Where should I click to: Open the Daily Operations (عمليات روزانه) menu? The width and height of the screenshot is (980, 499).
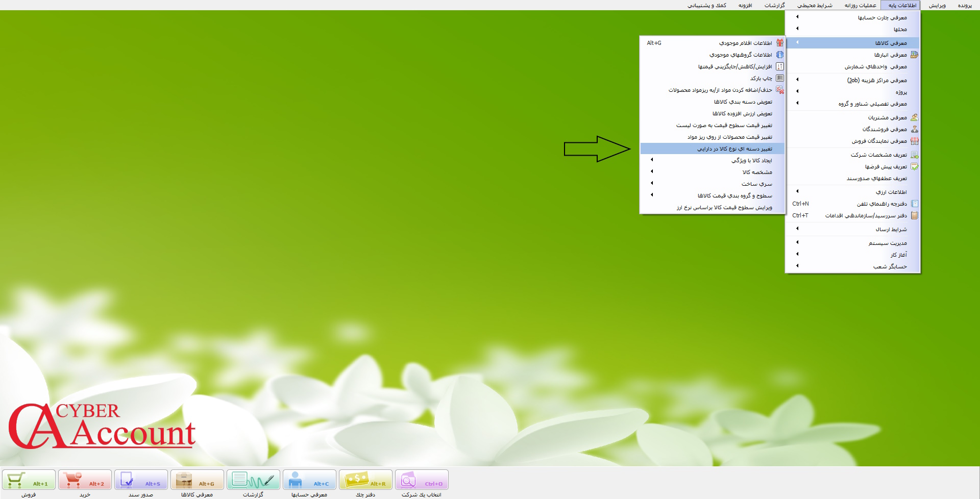click(x=860, y=6)
